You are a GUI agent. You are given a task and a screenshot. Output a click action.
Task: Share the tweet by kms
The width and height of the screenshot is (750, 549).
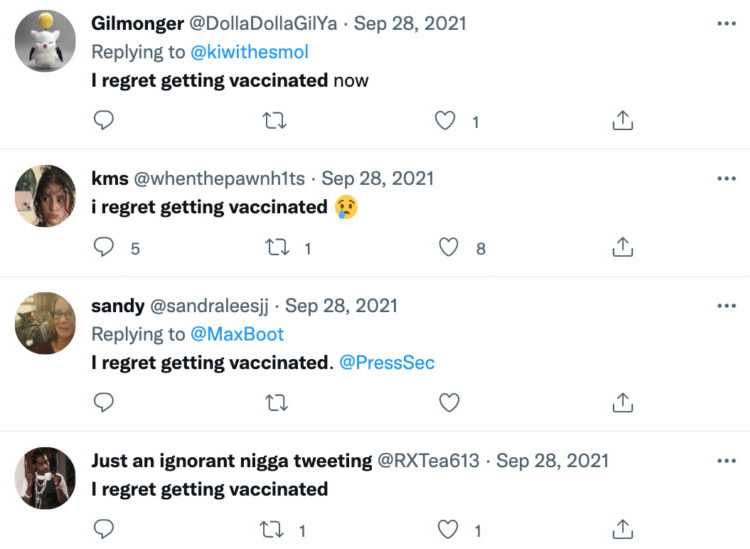click(622, 247)
